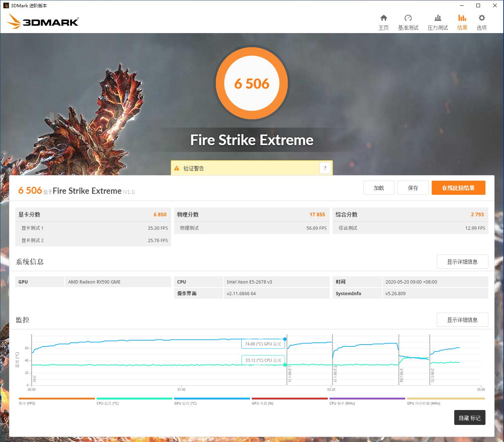This screenshot has height=442, width=504.
Task: Select the 物理测试 row with 56.69 FPS
Action: pos(251,228)
